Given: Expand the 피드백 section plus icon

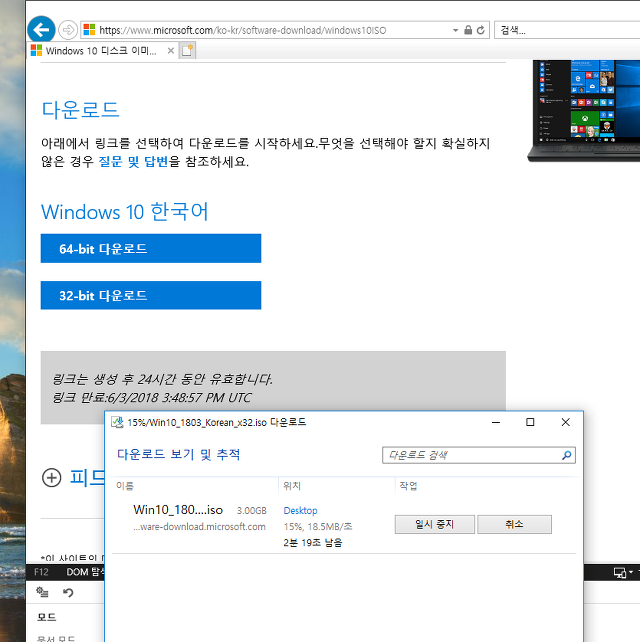Looking at the screenshot, I should click(x=52, y=477).
